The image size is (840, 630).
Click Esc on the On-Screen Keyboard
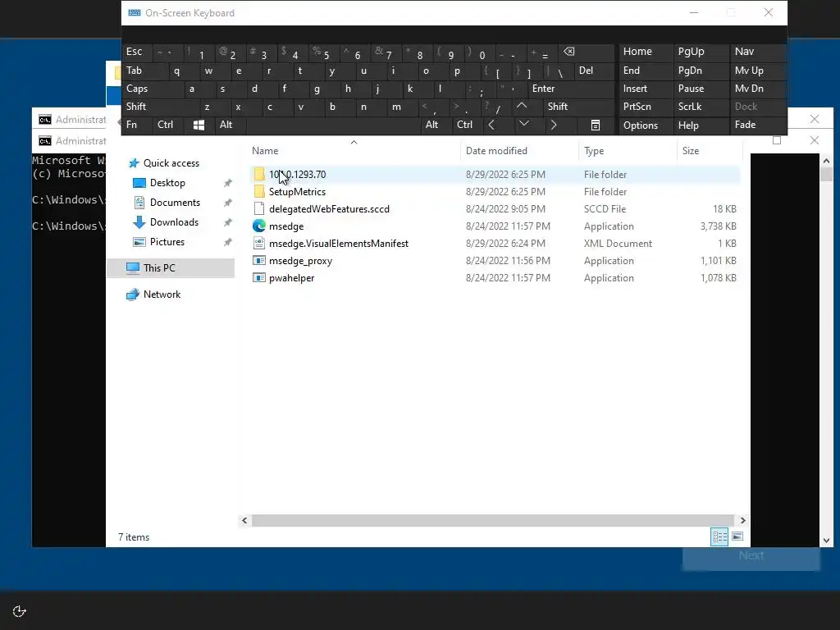(137, 52)
